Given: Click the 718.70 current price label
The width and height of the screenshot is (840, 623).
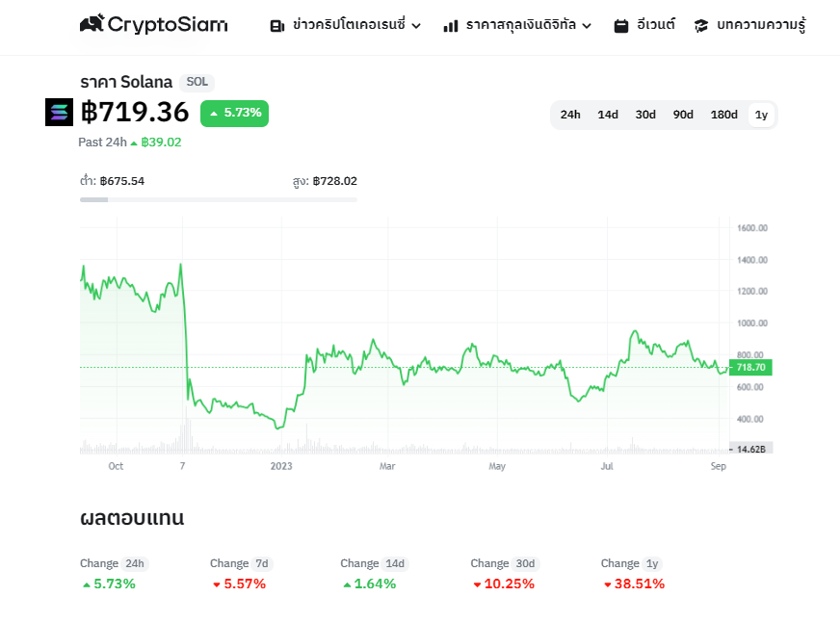Looking at the screenshot, I should [x=750, y=368].
